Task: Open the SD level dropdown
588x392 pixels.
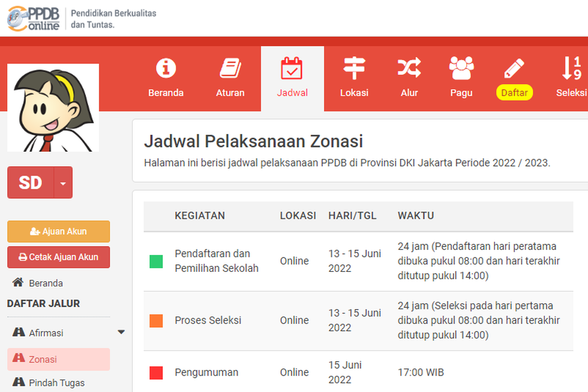Action: coord(62,182)
